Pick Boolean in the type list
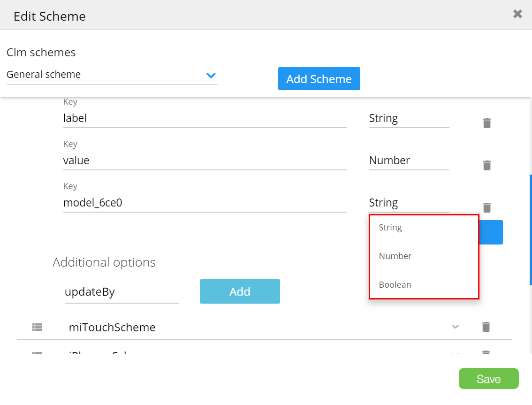532x405 pixels. tap(395, 285)
